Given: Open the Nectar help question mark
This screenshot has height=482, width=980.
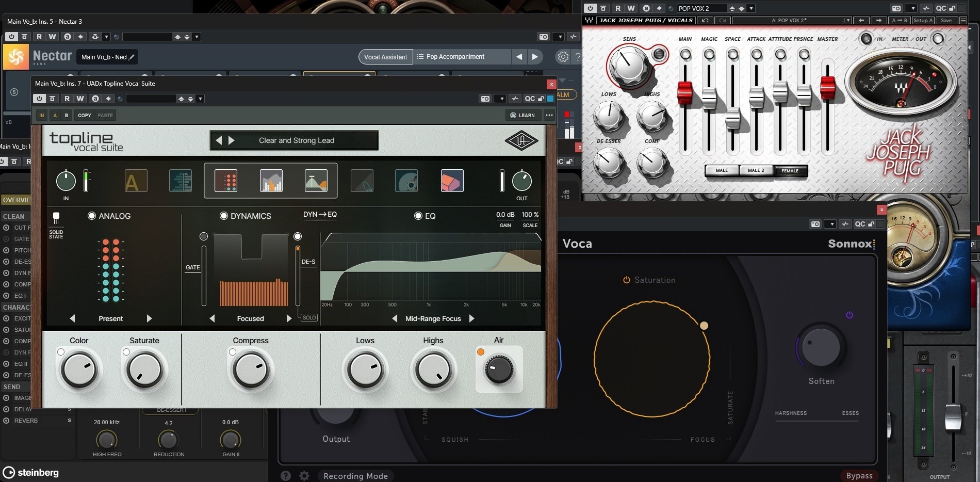Looking at the screenshot, I should coord(578,57).
